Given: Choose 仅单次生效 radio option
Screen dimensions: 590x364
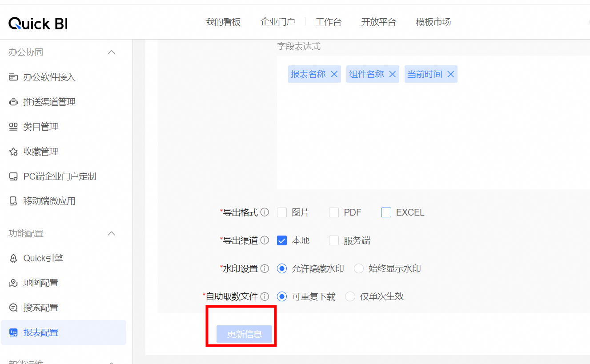Looking at the screenshot, I should pos(350,296).
